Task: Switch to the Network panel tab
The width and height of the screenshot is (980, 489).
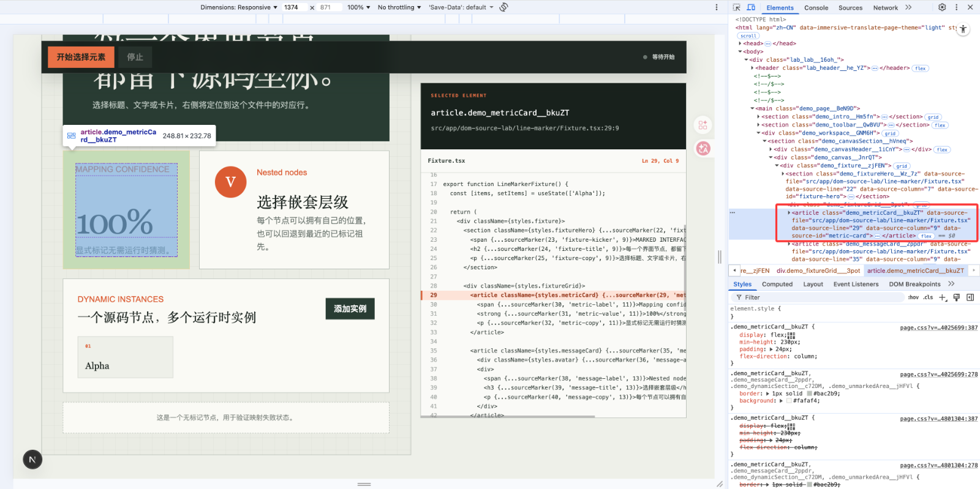Action: pyautogui.click(x=886, y=8)
